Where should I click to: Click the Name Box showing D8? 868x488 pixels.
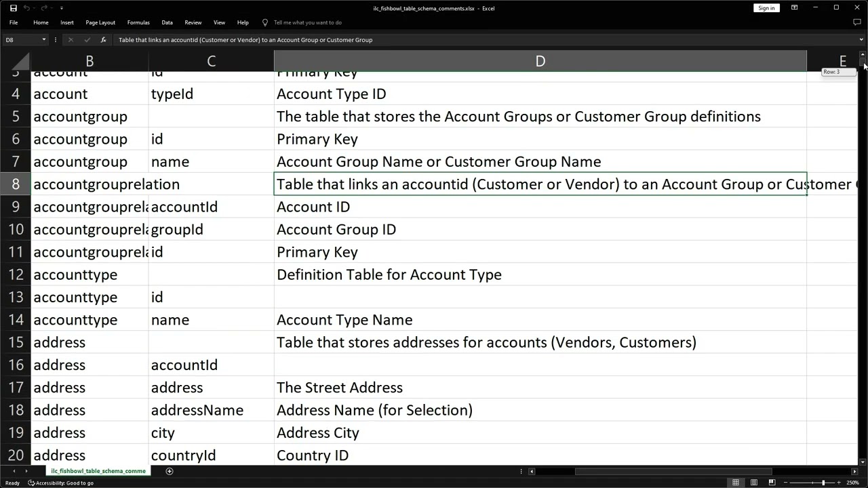point(22,40)
